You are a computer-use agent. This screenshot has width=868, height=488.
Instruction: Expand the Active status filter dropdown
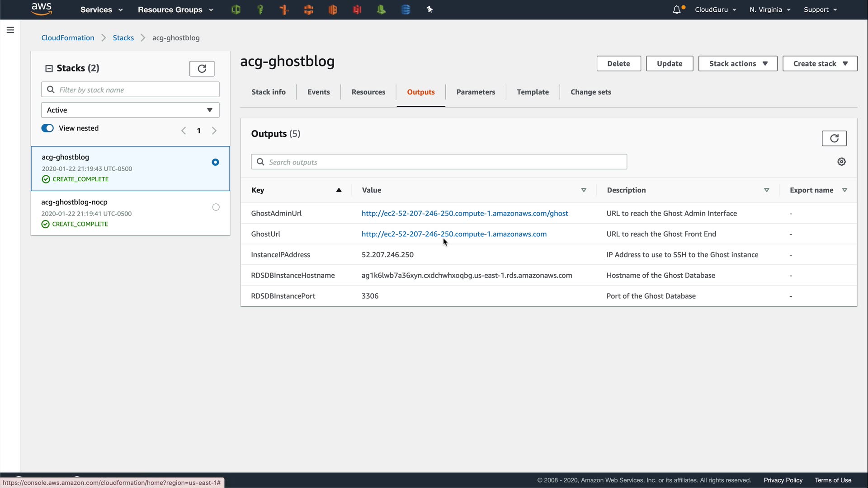pos(130,110)
